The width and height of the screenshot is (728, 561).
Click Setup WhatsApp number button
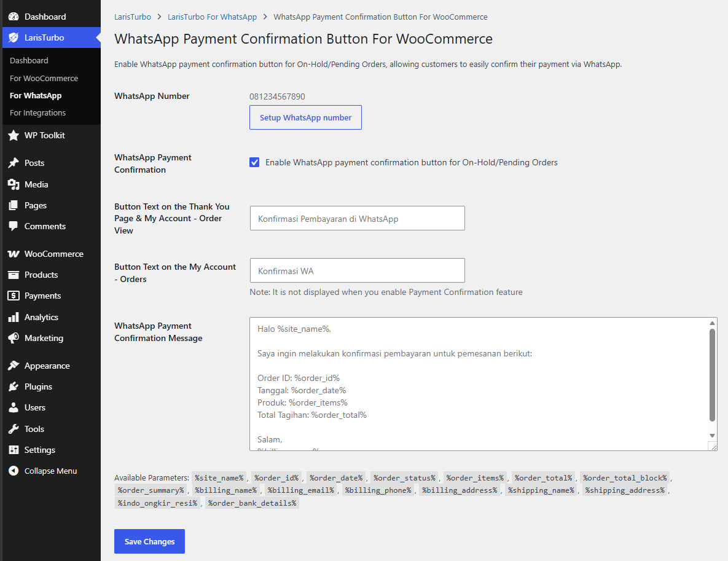coord(305,117)
